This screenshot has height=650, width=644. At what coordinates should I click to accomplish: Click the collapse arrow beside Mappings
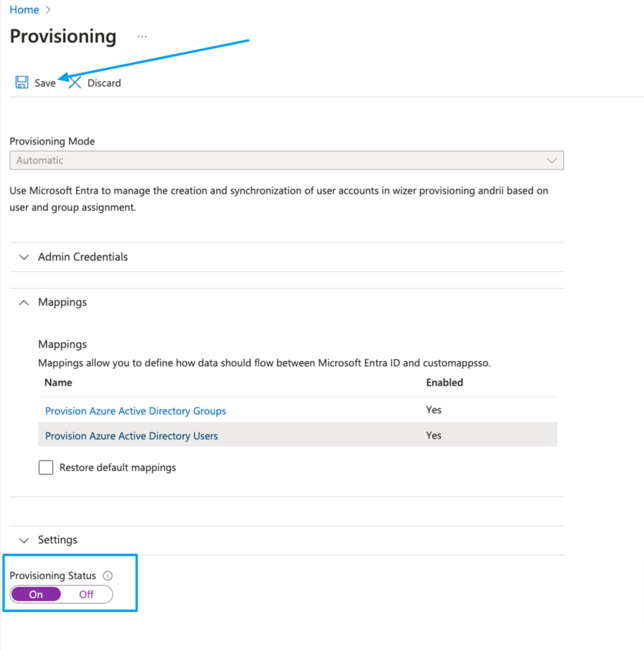(x=24, y=302)
